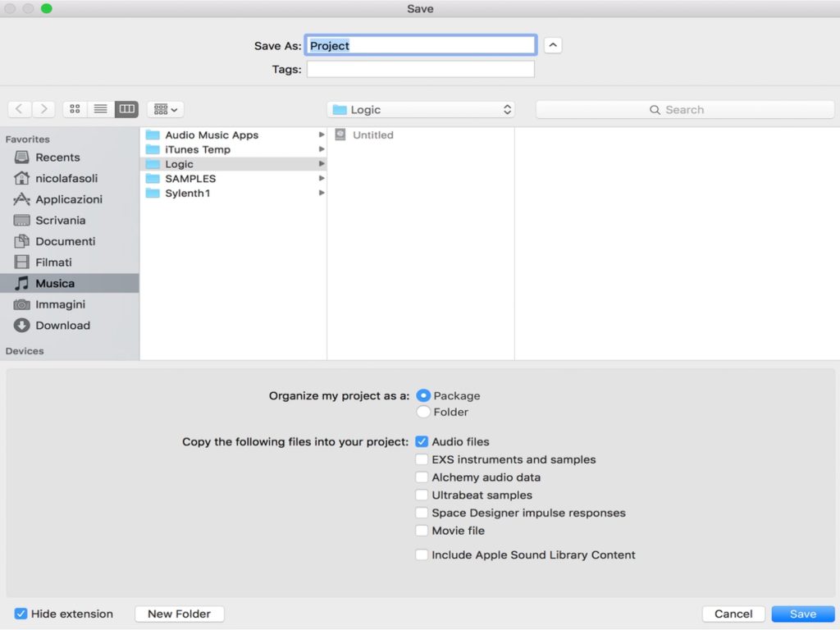This screenshot has height=630, width=840.
Task: Click the forward navigation arrow
Action: pos(43,109)
